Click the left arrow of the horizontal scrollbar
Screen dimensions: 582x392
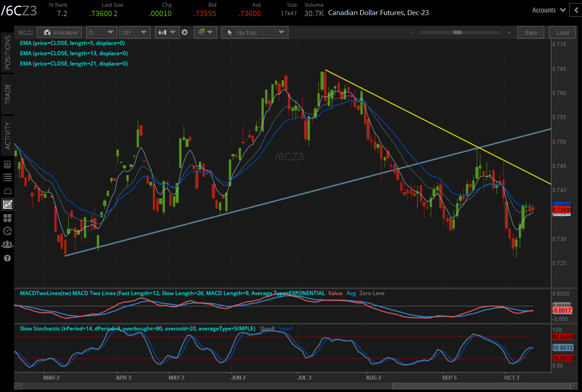tap(18, 386)
